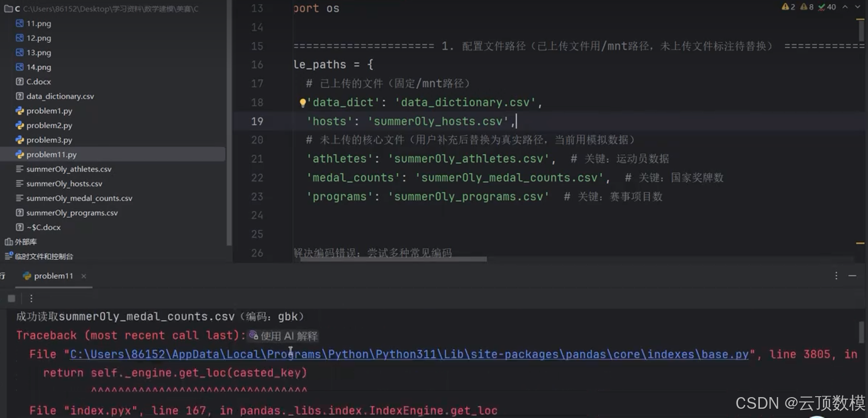Screen dimensions: 868x418
Task: Select 12.png in project tree
Action: click(38, 38)
